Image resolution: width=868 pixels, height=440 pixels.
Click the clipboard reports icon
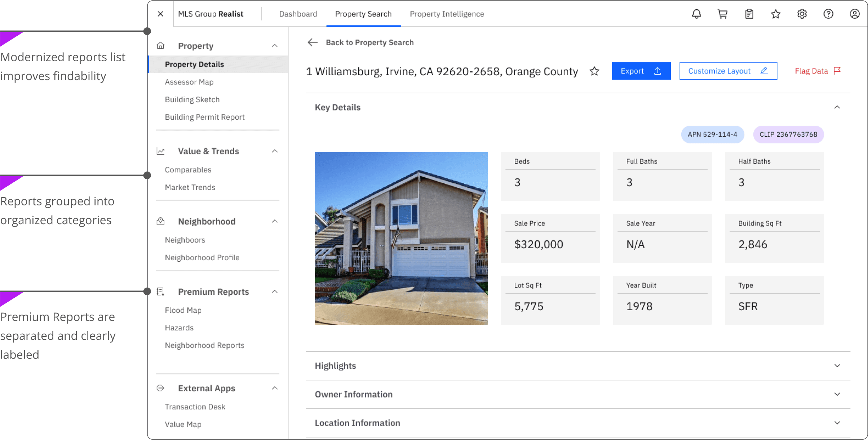pos(749,14)
